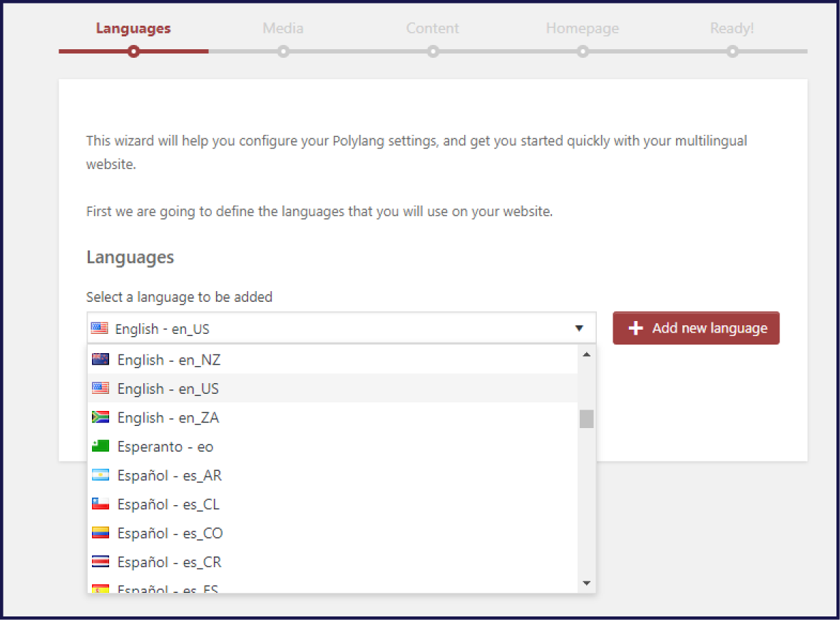Choose English - en_NZ from list
This screenshot has height=620, width=840.
(x=332, y=360)
